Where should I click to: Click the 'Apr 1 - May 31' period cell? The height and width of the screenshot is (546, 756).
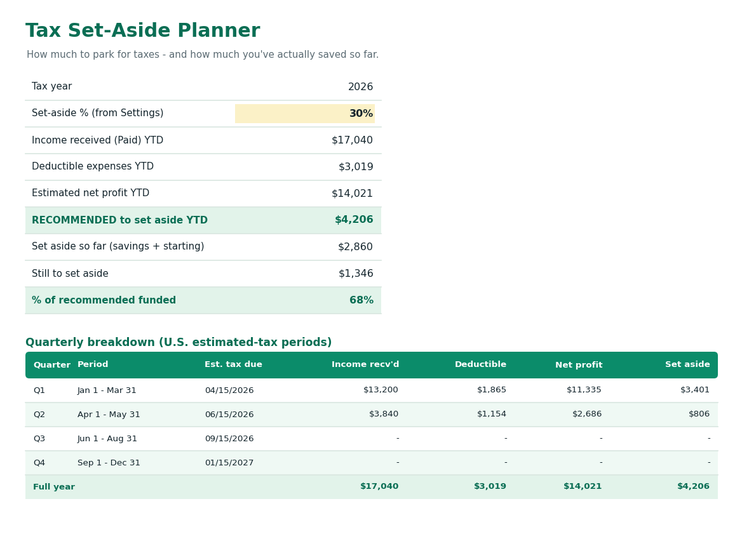click(x=109, y=415)
